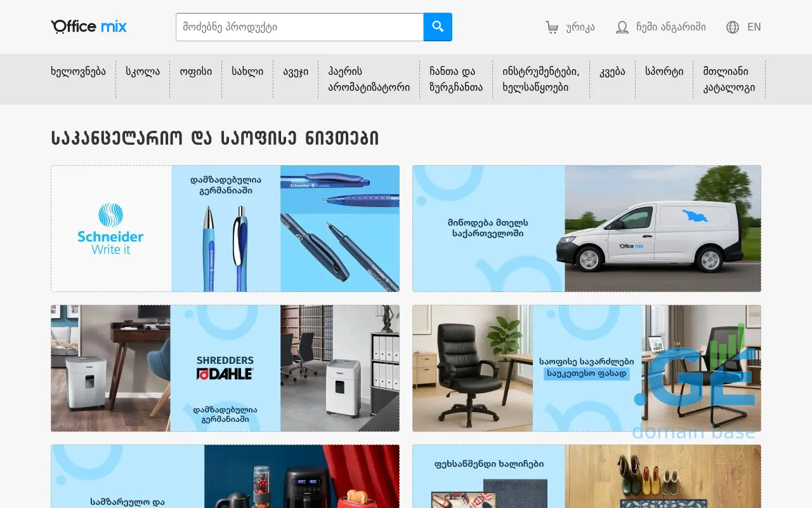Screen dimensions: 812x508
Task: Click the globe language icon
Action: (733, 27)
